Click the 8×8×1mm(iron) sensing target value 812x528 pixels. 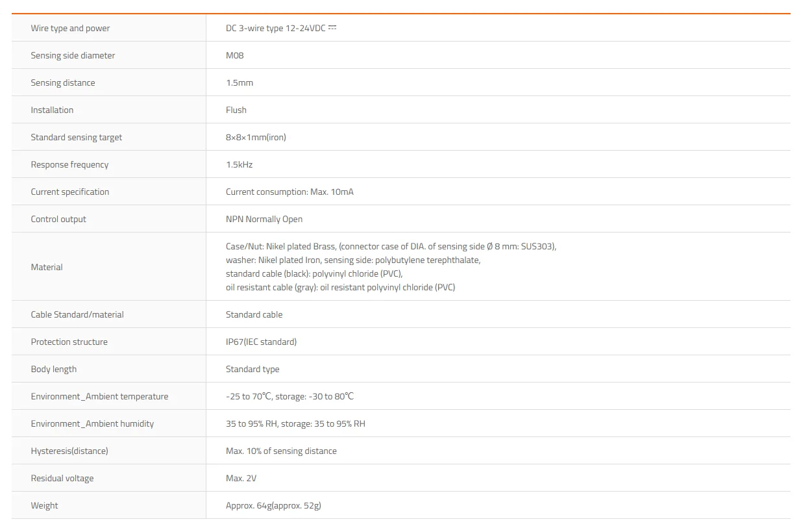[256, 137]
